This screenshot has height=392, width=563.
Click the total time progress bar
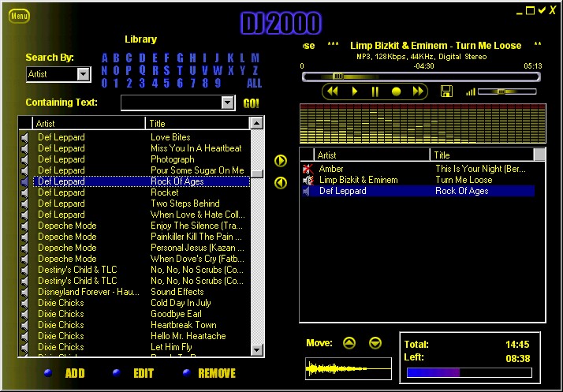click(469, 372)
